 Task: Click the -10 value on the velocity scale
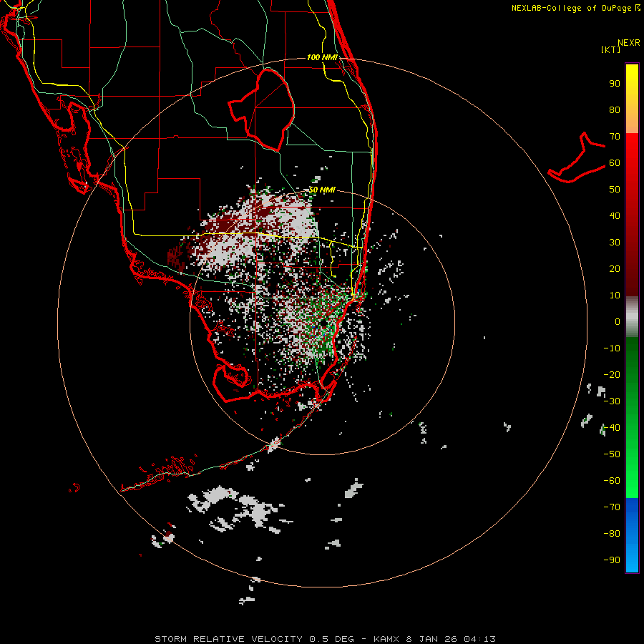point(612,348)
